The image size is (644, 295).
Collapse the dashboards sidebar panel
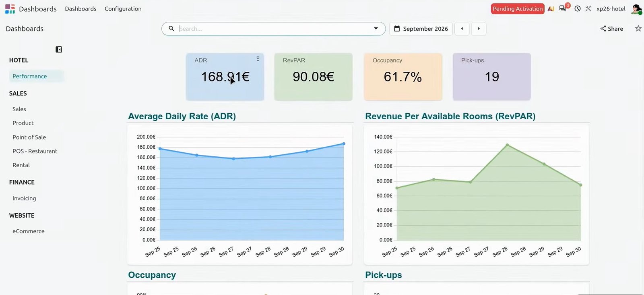pos(59,50)
